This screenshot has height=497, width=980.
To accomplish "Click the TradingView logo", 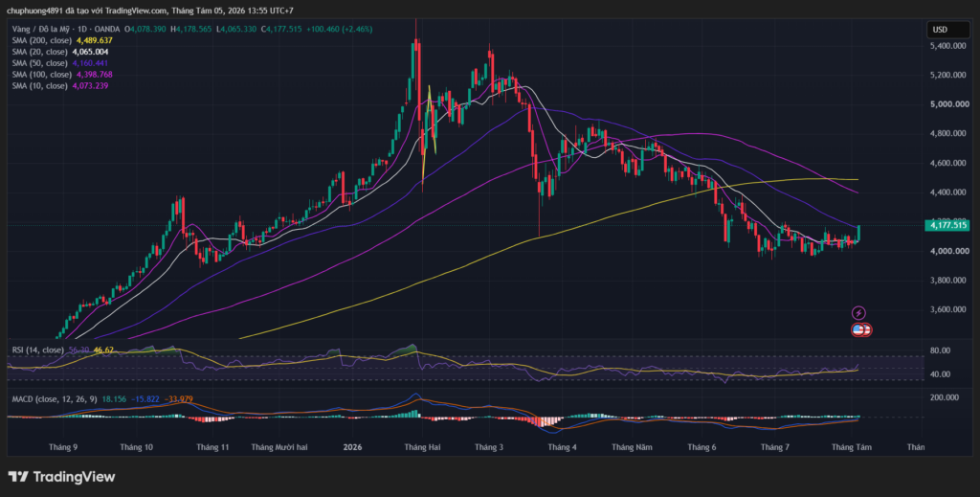I will (x=61, y=477).
